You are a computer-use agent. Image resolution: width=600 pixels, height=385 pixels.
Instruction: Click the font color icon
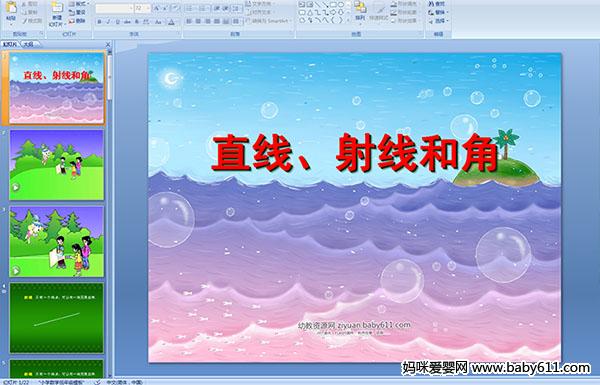point(171,22)
